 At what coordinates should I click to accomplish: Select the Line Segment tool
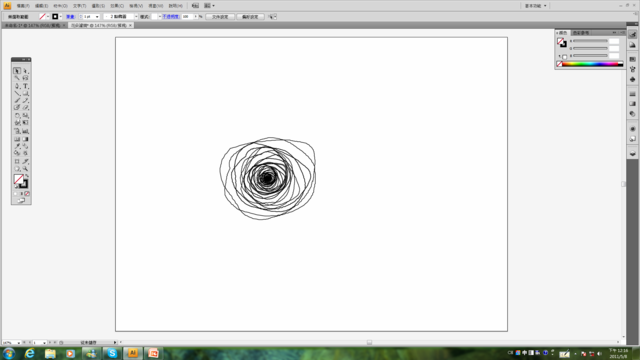coord(17,93)
